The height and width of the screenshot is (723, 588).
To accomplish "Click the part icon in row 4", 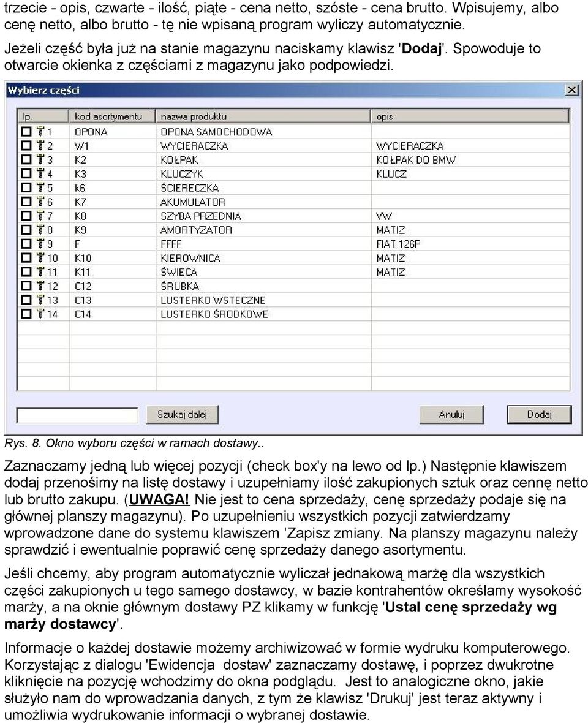I will coord(40,174).
